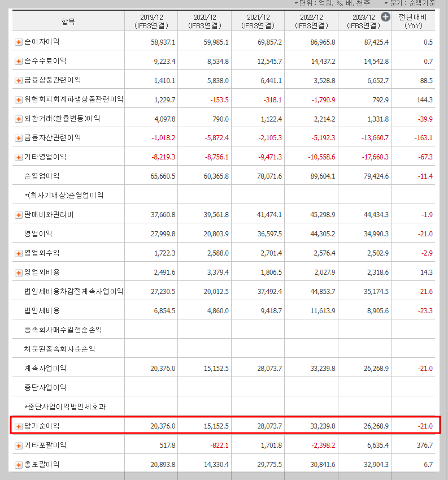Click the *(회사기재상)순영업이익 row label

[x=64, y=195]
